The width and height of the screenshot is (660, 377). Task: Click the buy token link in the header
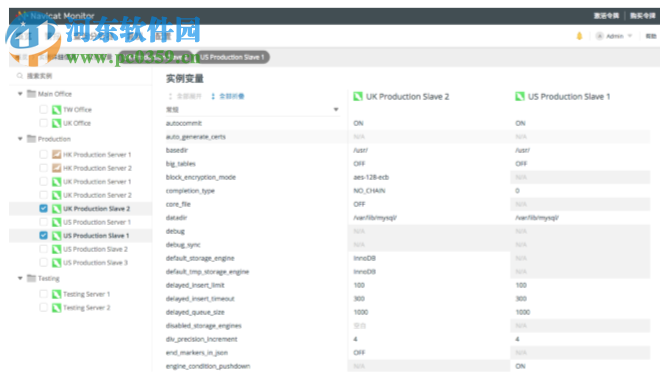point(642,16)
